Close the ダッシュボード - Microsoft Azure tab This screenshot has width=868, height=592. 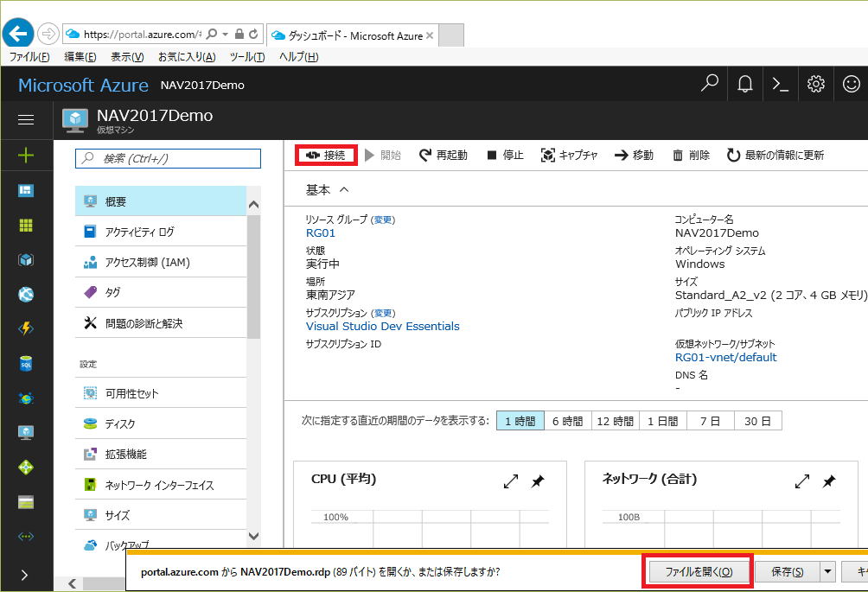(x=430, y=35)
